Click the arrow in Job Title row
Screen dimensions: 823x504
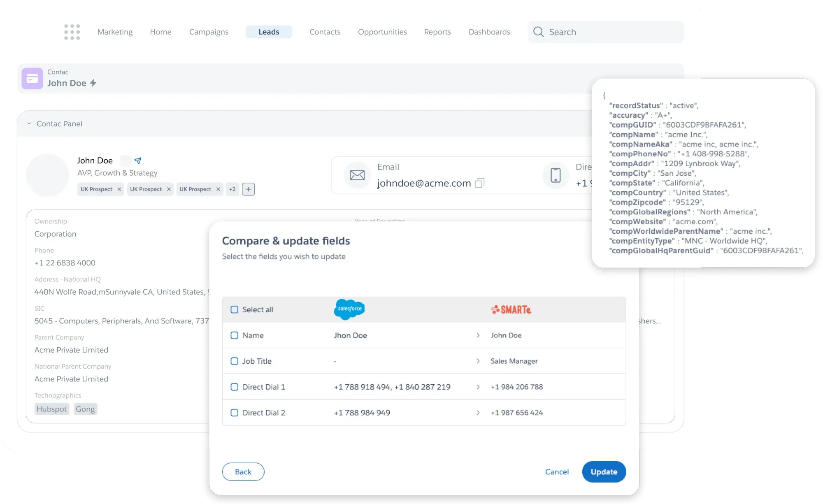pos(478,361)
